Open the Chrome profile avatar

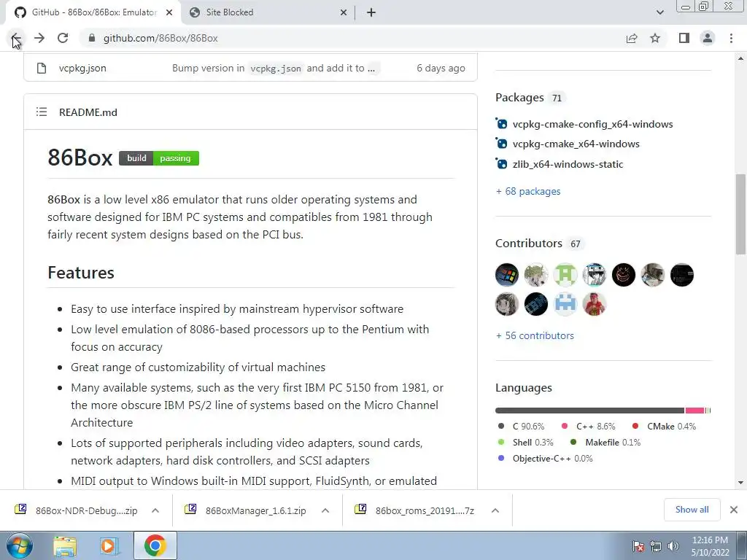pos(708,38)
